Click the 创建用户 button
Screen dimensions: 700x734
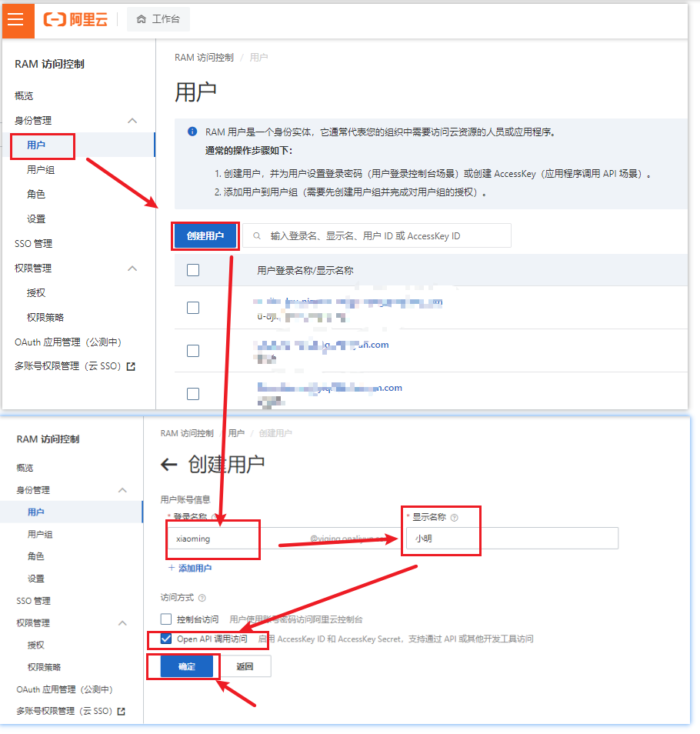point(205,235)
